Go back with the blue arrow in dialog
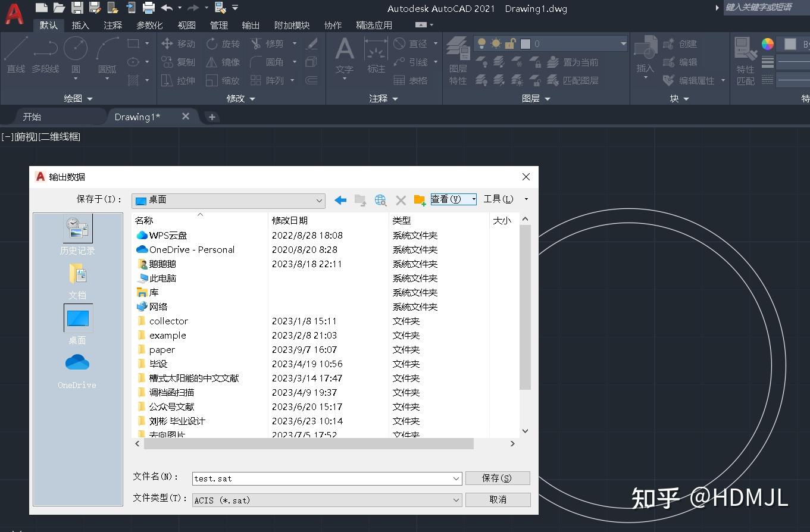Screen dimensions: 810x532 340,200
